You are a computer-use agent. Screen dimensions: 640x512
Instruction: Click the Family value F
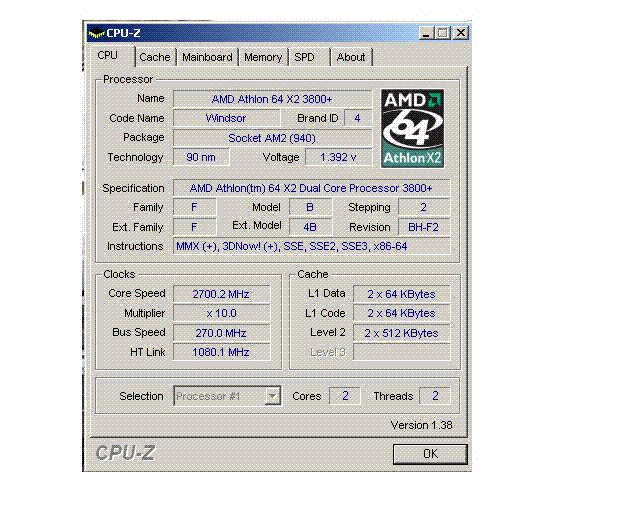point(195,207)
